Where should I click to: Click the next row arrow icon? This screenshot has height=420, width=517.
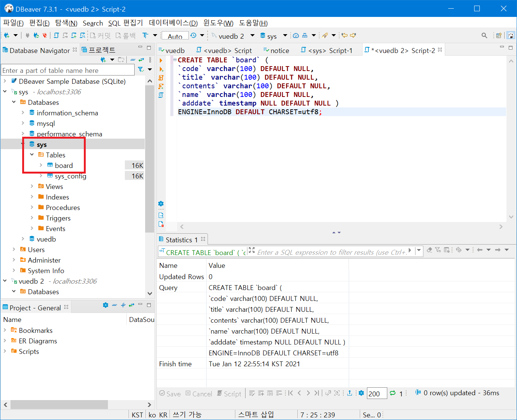tap(308, 393)
